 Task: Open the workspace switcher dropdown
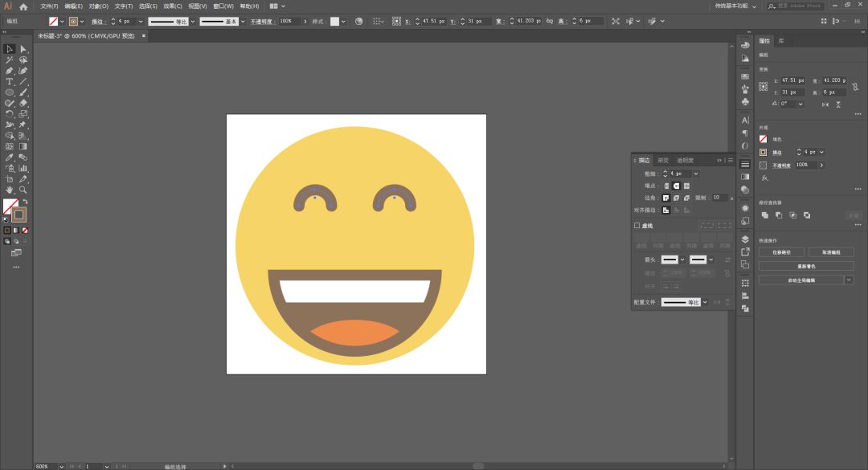pyautogui.click(x=753, y=6)
